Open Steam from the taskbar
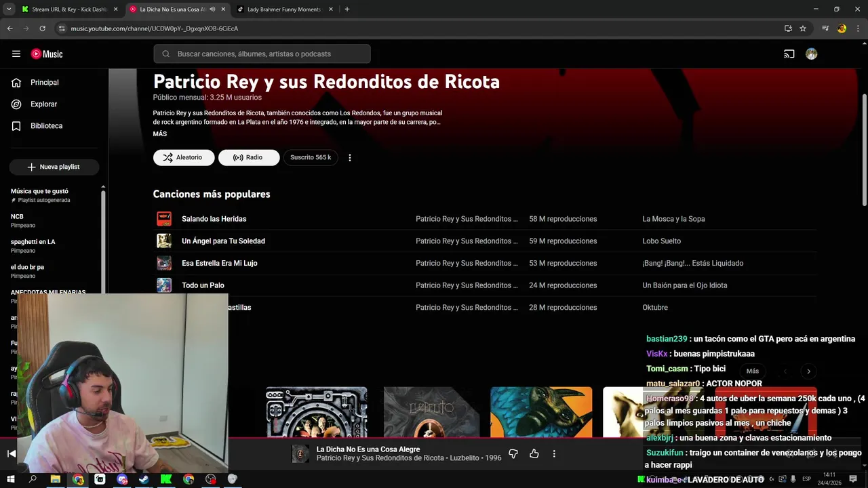The height and width of the screenshot is (488, 868). point(144,479)
